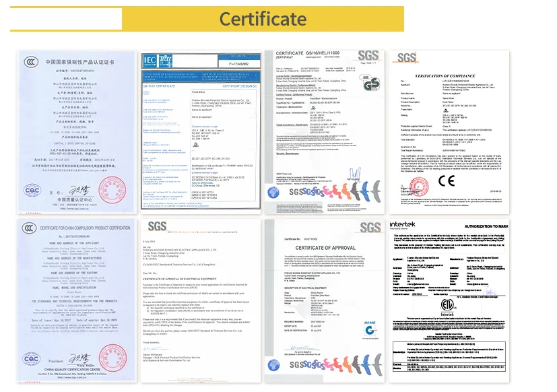This screenshot has height=392, width=557.
Task: Click the signature on the Chinese CCC certificate
Action: (x=79, y=191)
